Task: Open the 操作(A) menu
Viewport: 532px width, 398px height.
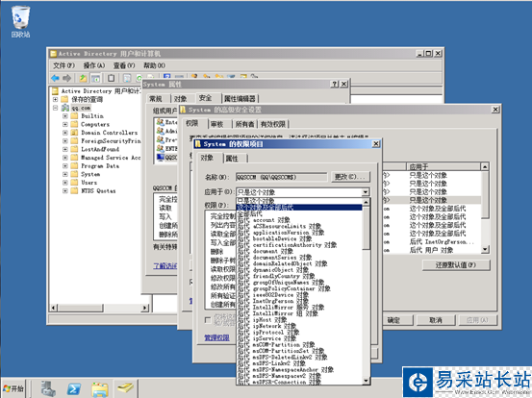Action: [x=94, y=65]
